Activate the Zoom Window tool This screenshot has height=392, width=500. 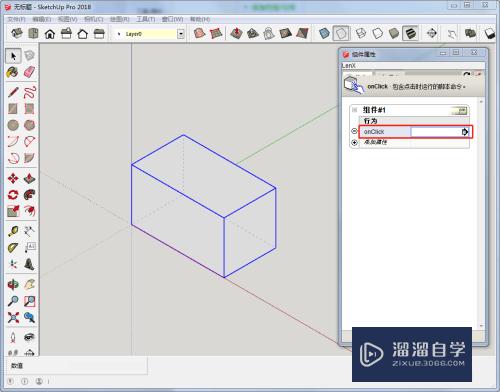(29, 301)
